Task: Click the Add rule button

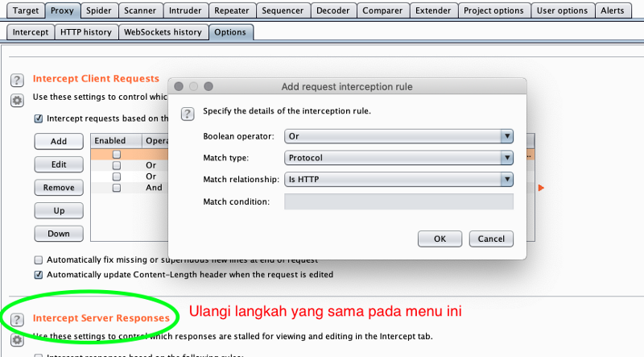Action: tap(59, 142)
